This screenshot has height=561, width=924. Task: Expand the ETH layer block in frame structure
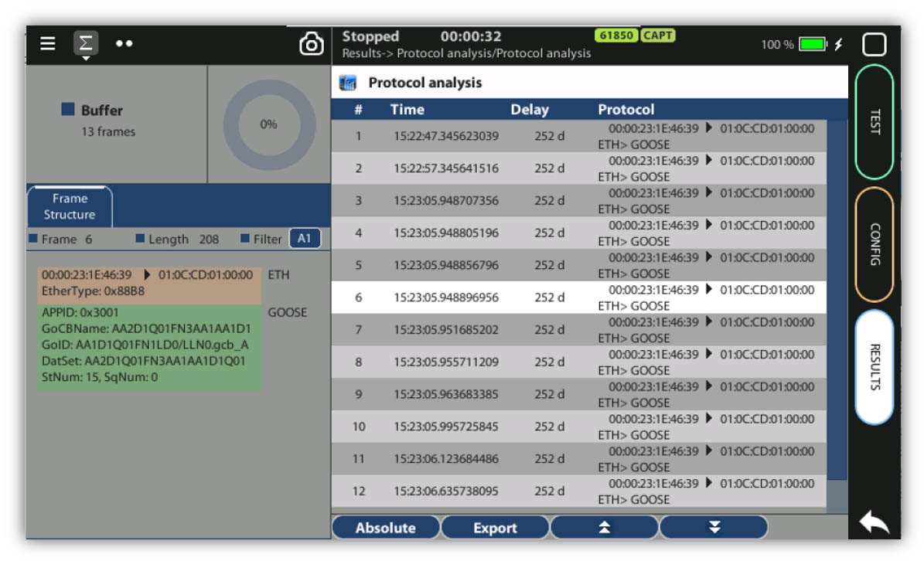148,283
